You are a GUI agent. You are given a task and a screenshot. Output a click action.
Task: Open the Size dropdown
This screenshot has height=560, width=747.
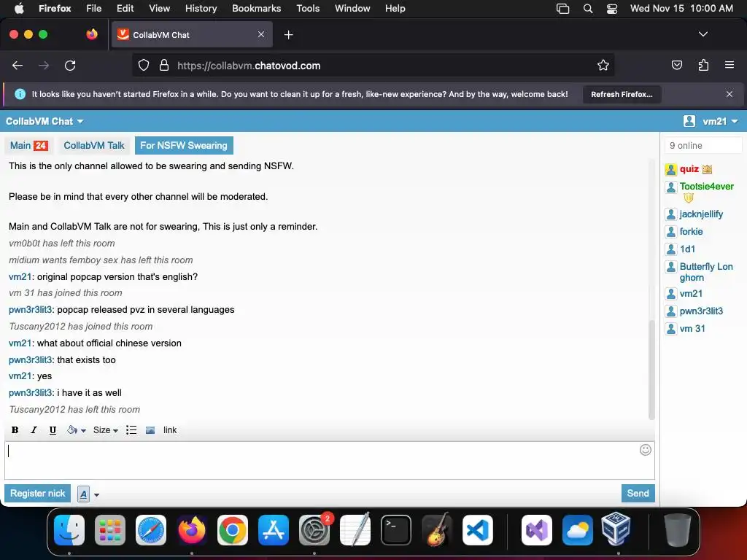[105, 430]
